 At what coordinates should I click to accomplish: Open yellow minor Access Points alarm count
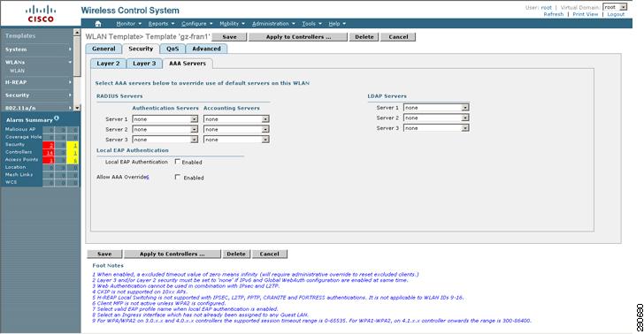click(x=73, y=160)
